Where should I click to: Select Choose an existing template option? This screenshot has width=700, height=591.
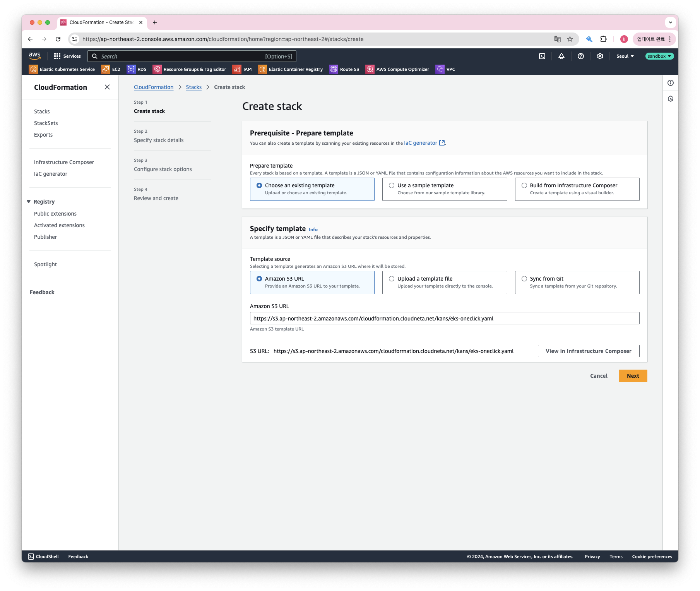pos(312,189)
